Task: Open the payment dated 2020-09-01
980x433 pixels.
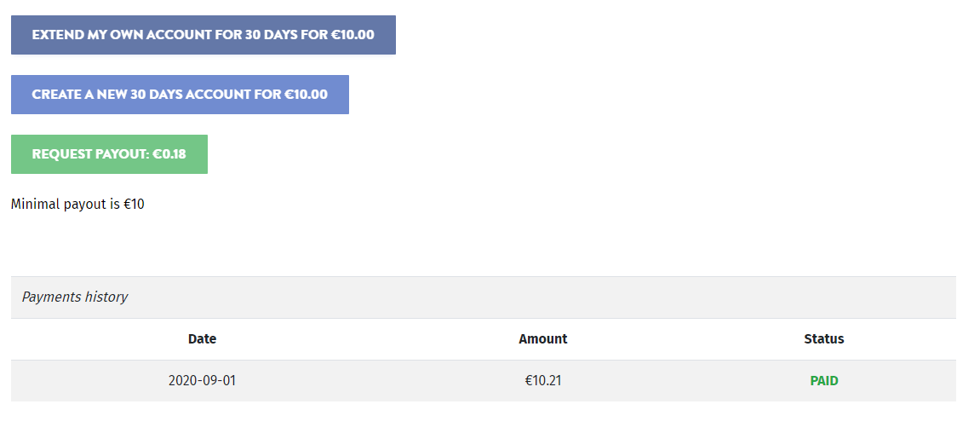Action: coord(202,381)
